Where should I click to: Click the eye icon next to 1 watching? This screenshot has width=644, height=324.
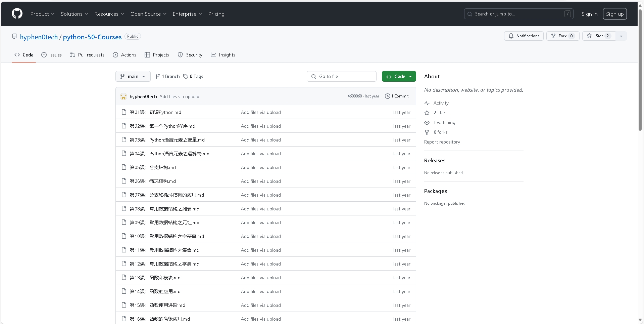pyautogui.click(x=427, y=123)
